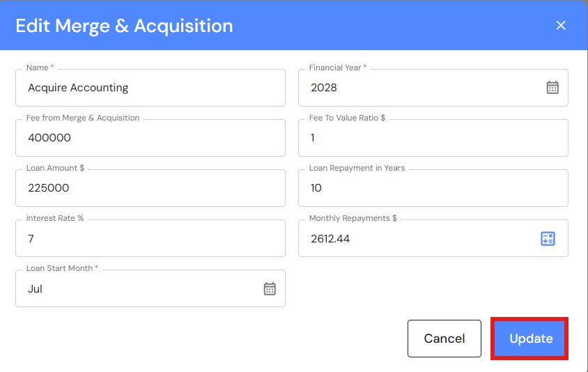Viewport: 588px width, 372px height.
Task: Open the Loan Start Month calendar icon
Action: [x=270, y=288]
